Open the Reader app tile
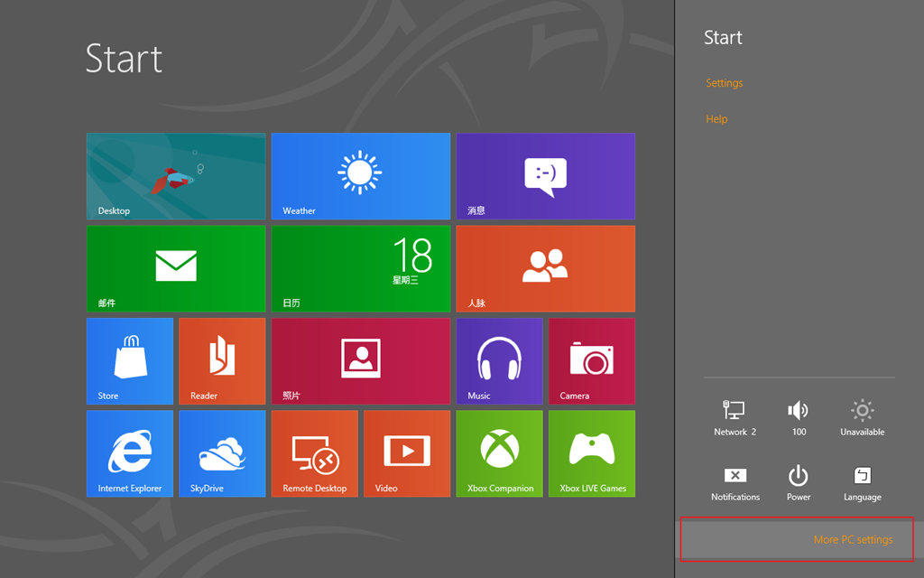 [222, 361]
